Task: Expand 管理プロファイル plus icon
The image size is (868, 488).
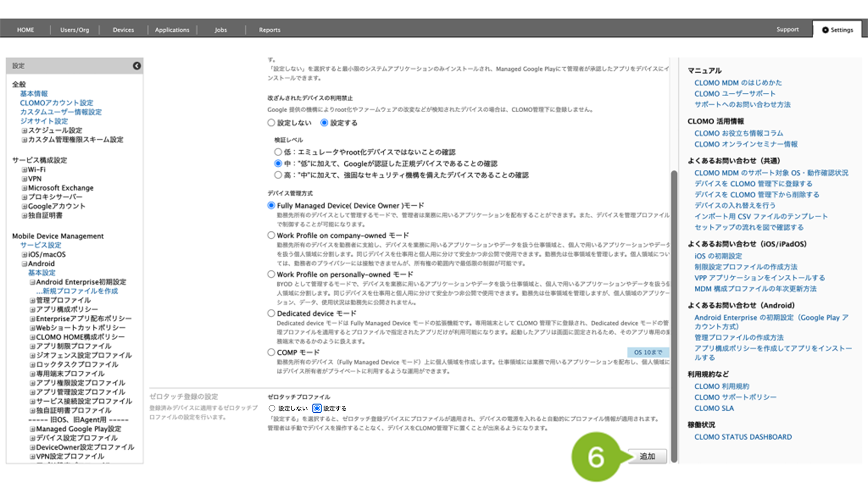Action: [x=32, y=301]
